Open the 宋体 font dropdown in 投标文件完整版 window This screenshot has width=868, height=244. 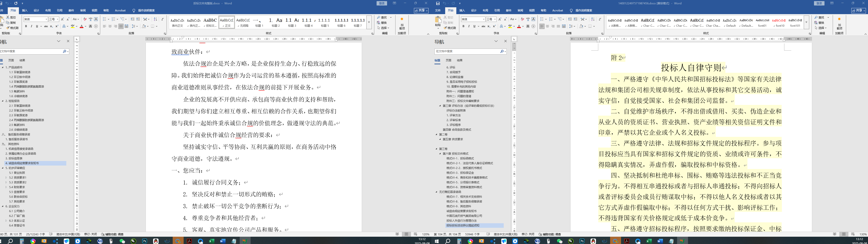(46, 19)
